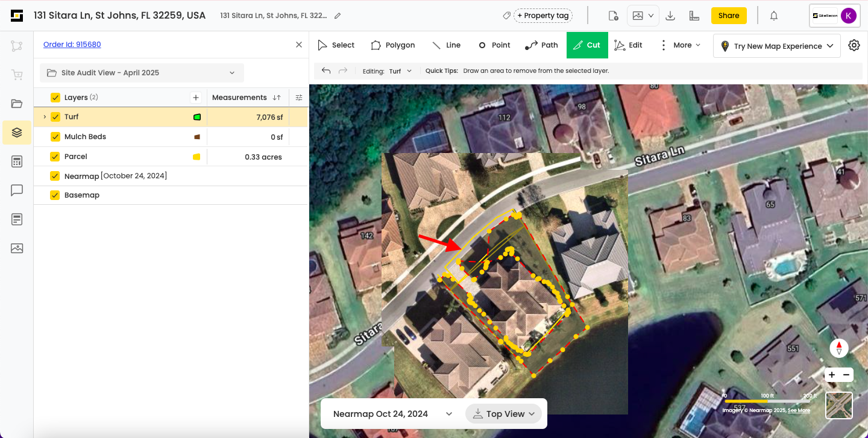This screenshot has width=868, height=438.
Task: Open the More tools dropdown
Action: [x=681, y=45]
